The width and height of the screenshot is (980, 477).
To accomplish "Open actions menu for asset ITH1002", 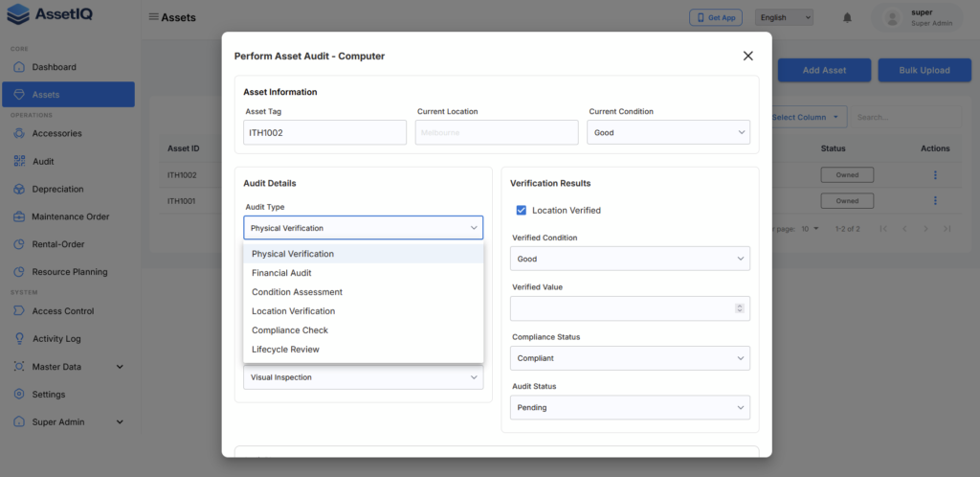I will coord(935,175).
